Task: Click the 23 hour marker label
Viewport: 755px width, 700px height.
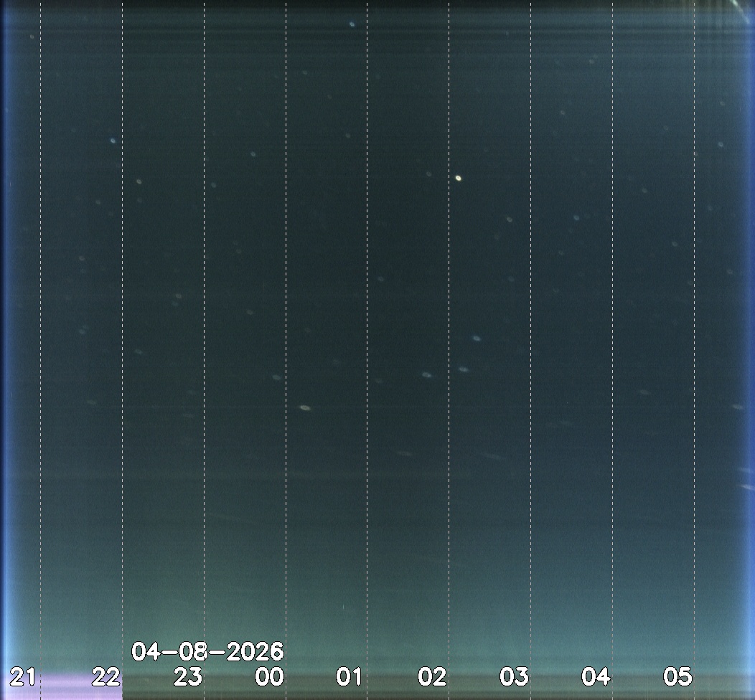Action: pyautogui.click(x=188, y=676)
